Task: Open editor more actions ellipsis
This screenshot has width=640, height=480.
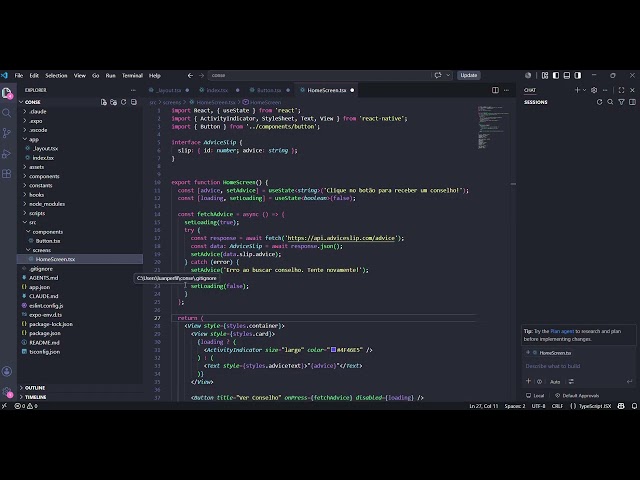Action: coord(507,90)
